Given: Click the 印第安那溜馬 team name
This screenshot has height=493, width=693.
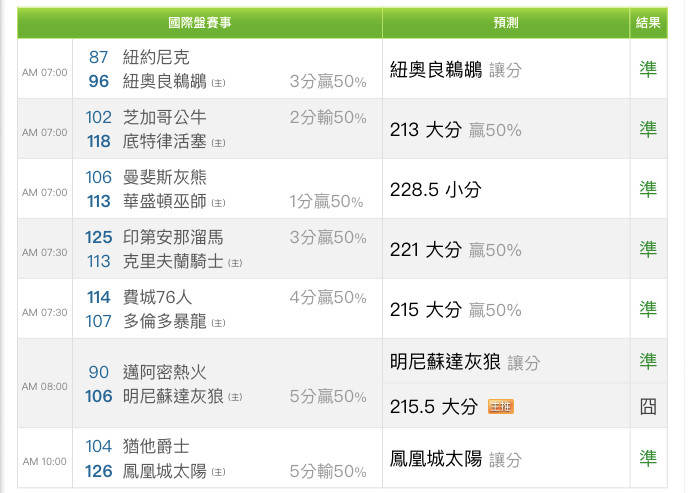Looking at the screenshot, I should coord(173,237).
